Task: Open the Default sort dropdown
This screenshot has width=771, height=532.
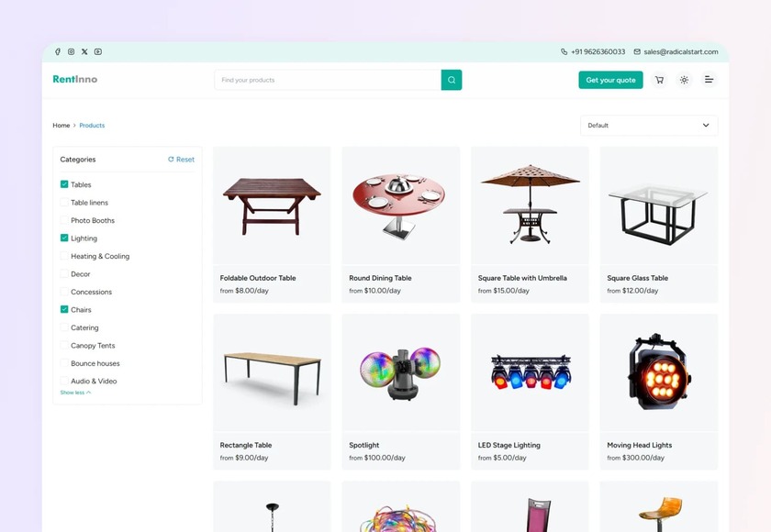Action: pos(649,126)
